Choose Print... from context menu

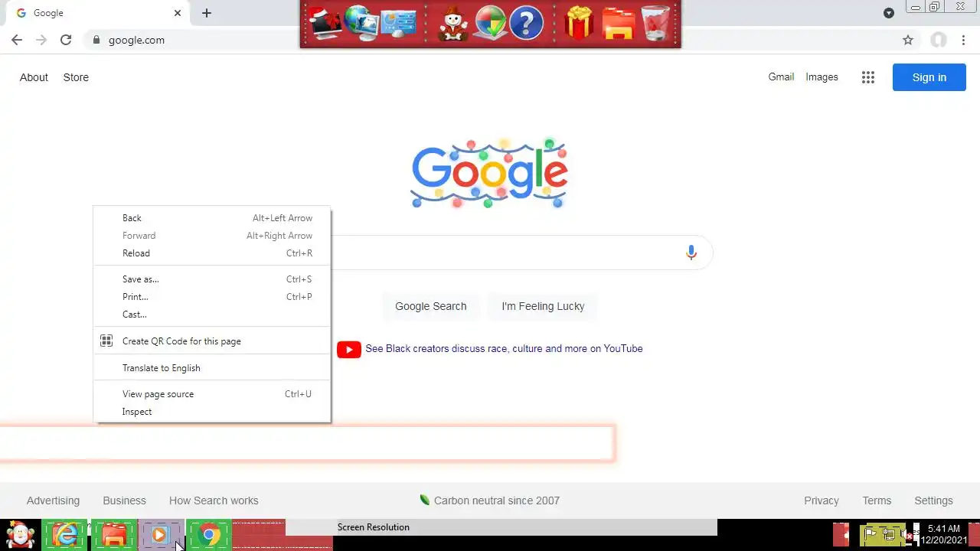pos(212,297)
